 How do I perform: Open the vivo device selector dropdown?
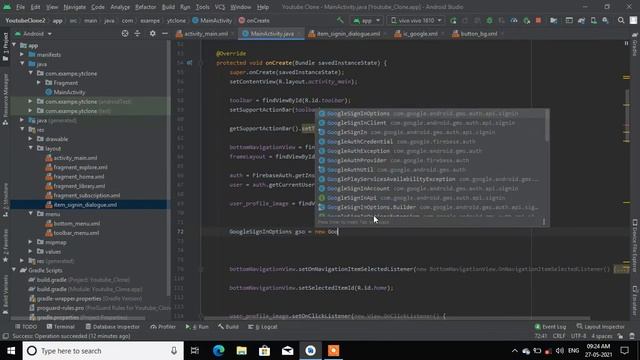(416, 20)
